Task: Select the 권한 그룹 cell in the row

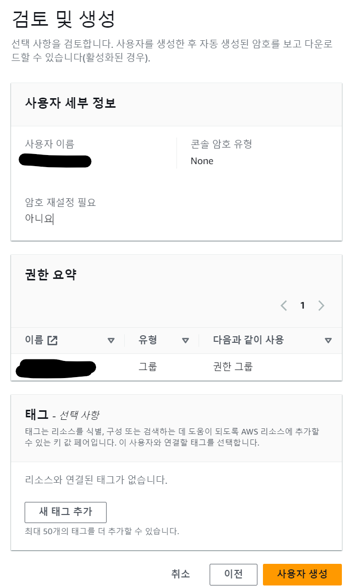Action: pos(233,366)
